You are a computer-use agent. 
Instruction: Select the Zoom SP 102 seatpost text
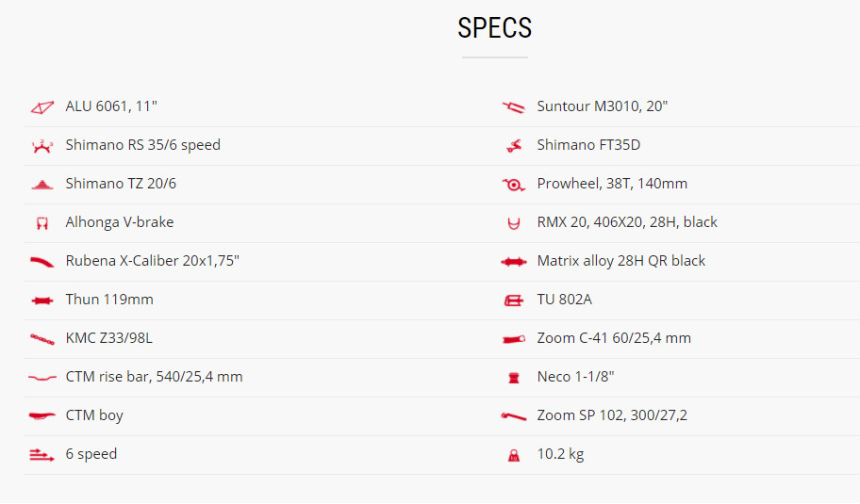612,415
